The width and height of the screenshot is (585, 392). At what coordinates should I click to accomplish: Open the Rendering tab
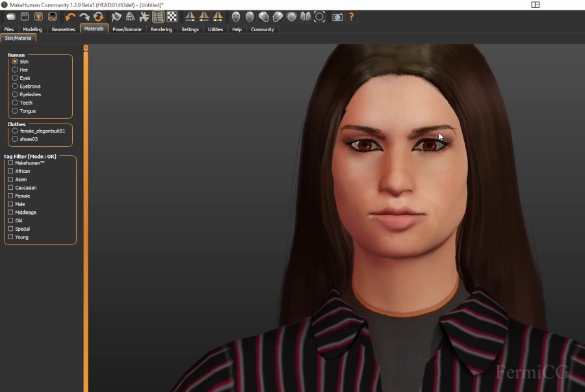pyautogui.click(x=162, y=29)
